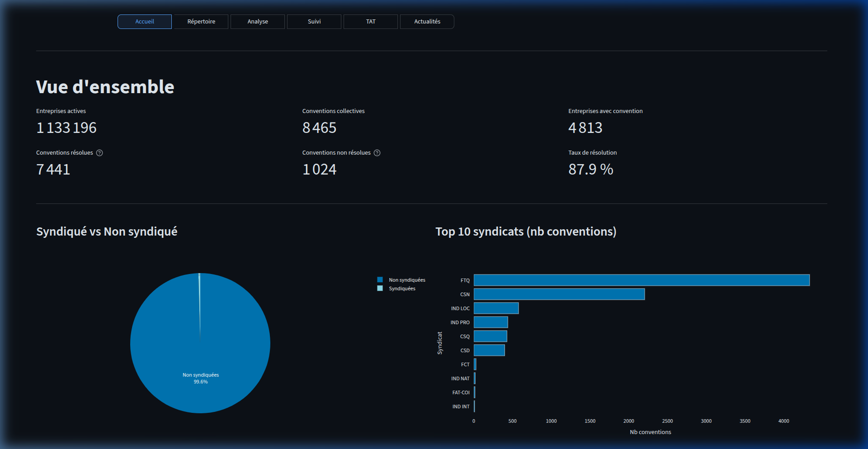
Task: Click the FTQ bar in chart
Action: 641,280
